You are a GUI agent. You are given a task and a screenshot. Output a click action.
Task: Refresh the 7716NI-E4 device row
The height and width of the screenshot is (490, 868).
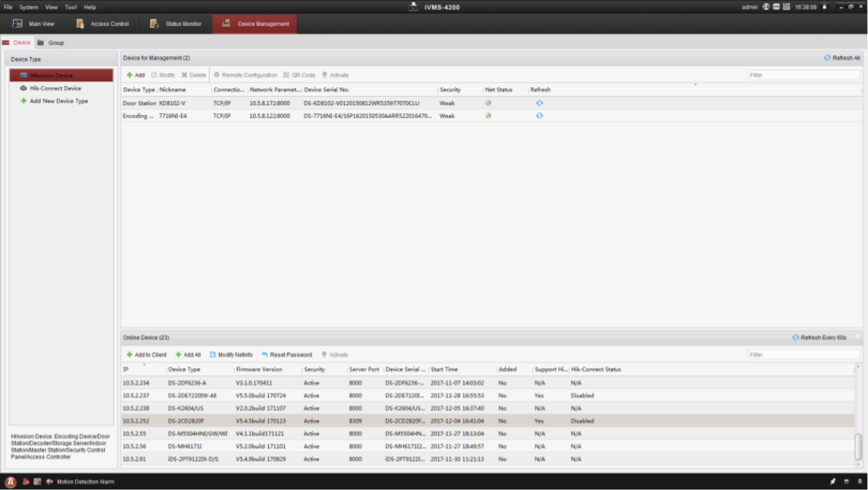[x=539, y=116]
